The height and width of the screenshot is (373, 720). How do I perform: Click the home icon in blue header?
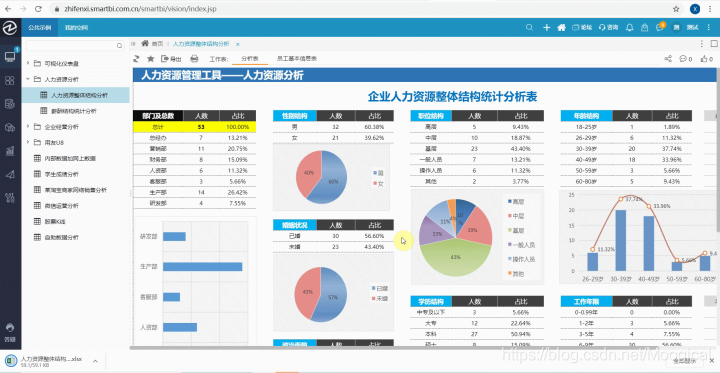tap(561, 28)
